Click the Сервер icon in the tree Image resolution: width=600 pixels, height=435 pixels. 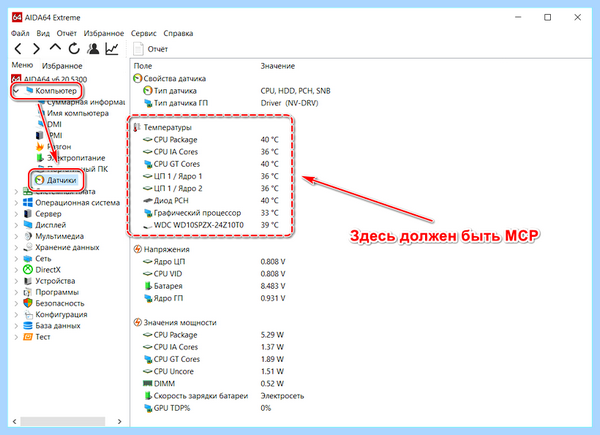pos(28,213)
